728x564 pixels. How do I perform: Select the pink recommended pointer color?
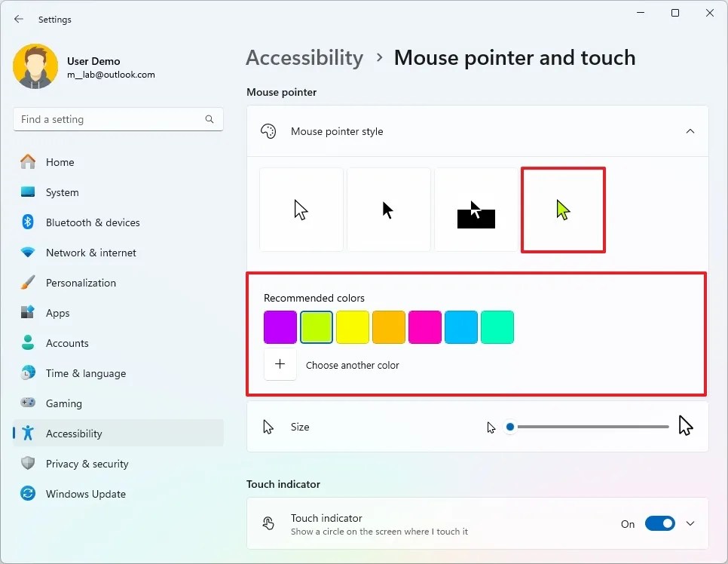pos(425,326)
